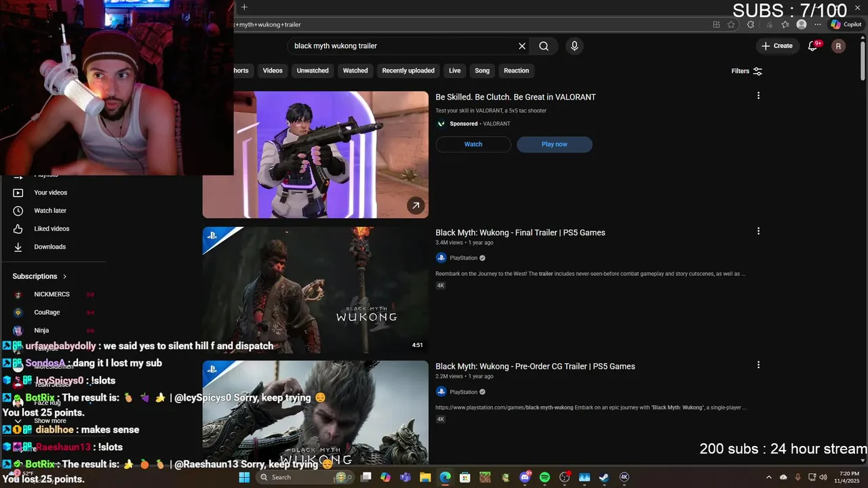The image size is (868, 488).
Task: Click the page vertical scrollbar
Action: click(x=863, y=61)
